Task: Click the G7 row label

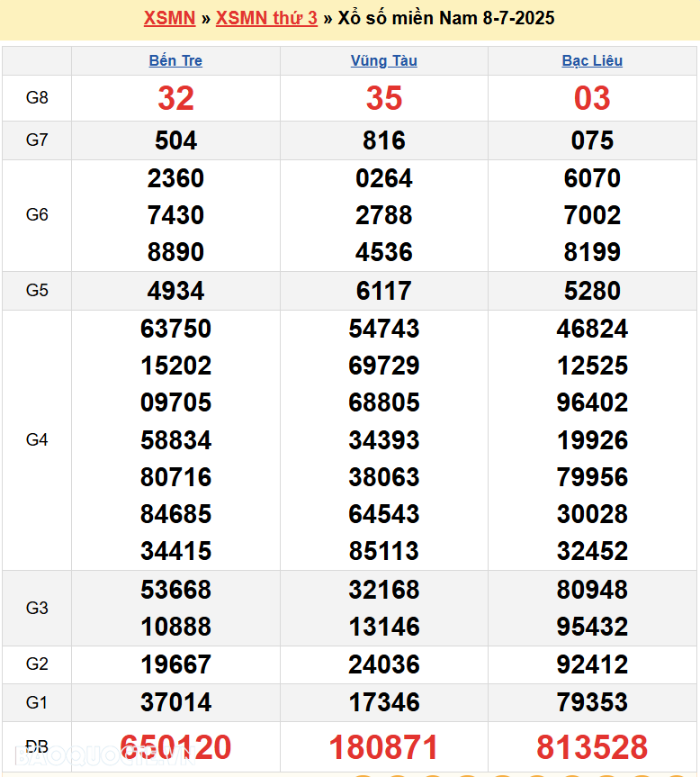Action: pyautogui.click(x=37, y=140)
